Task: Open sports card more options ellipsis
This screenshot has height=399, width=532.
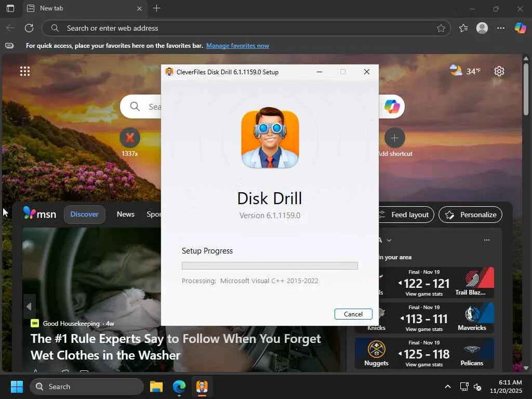Action: click(x=486, y=240)
